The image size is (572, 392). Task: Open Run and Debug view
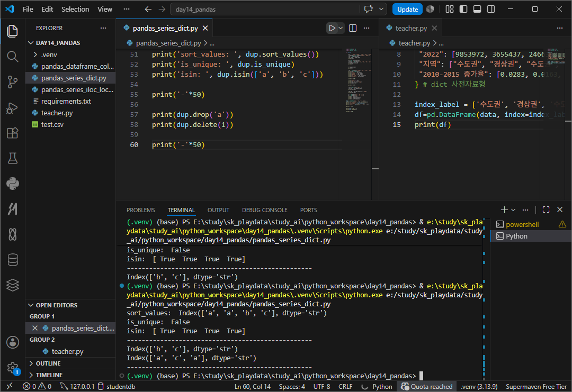click(x=12, y=108)
